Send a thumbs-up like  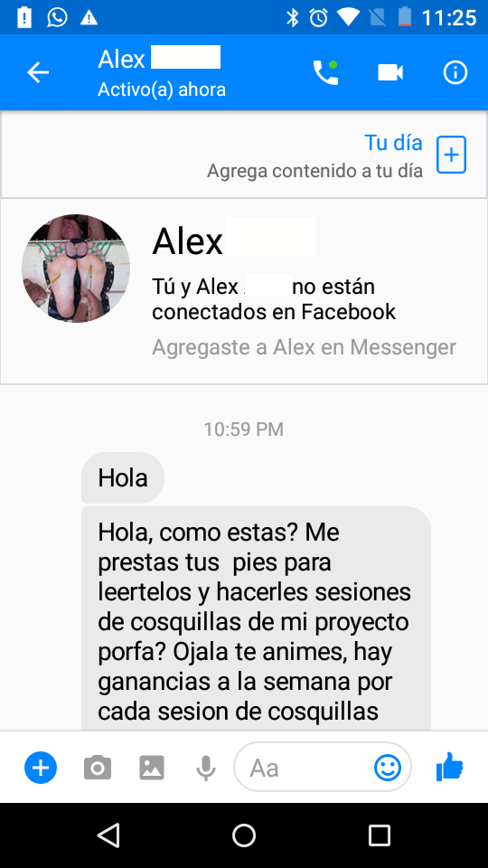pos(450,767)
